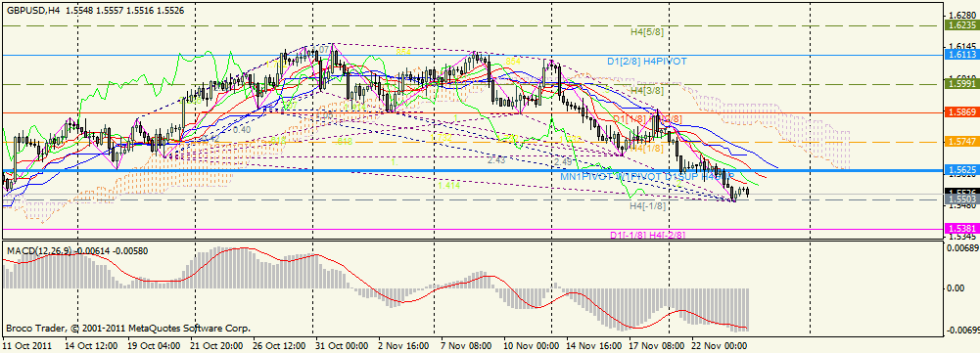Click the 0.40 ratio label on chart
The width and height of the screenshot is (980, 353).
242,129
